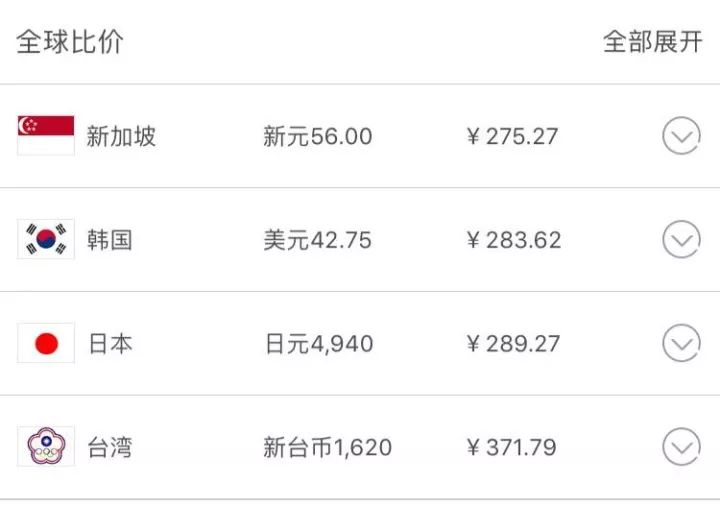
Task: Tap the 全部展开 expand-all link
Action: click(x=652, y=43)
